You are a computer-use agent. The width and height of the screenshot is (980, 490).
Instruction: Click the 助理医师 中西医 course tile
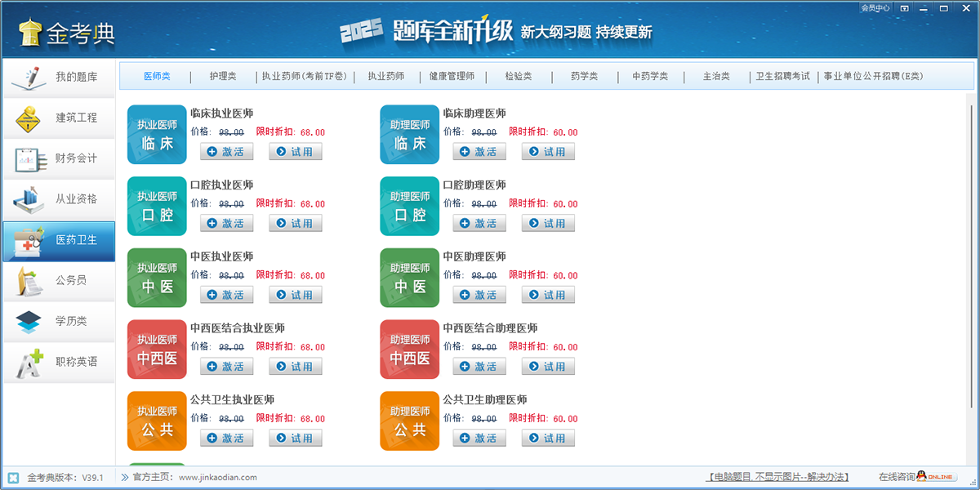(410, 350)
